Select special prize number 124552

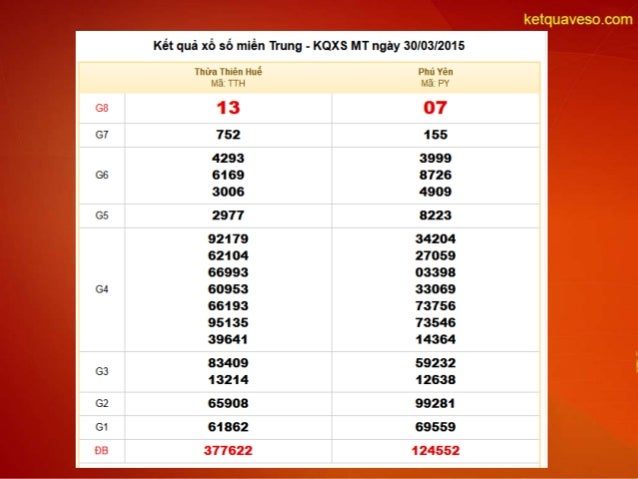coord(435,451)
